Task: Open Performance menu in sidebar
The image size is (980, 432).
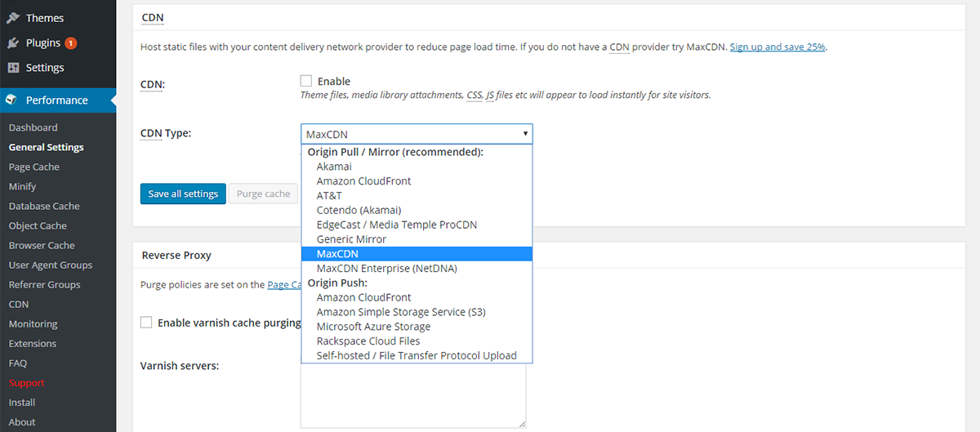Action: 57,100
